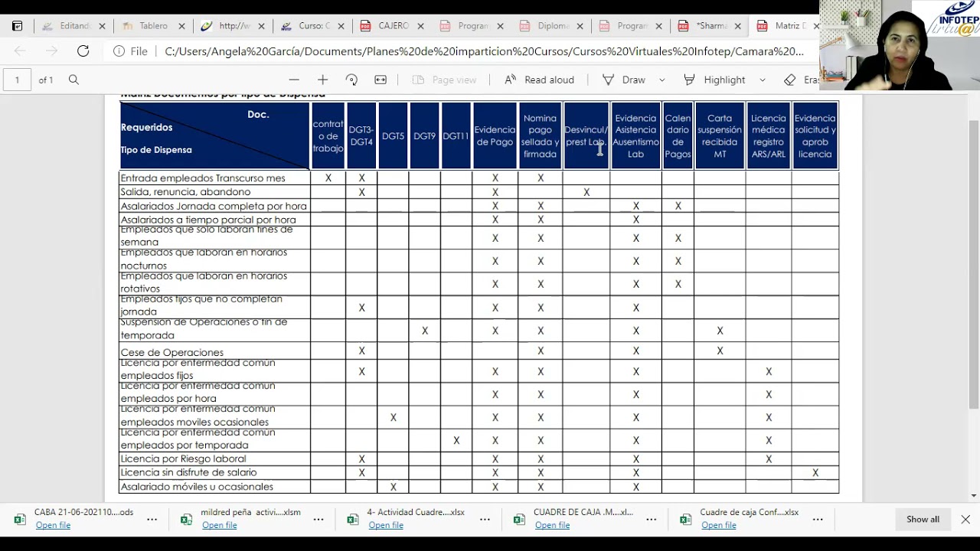Open file link for 4- Actividad Cuadre

click(386, 525)
